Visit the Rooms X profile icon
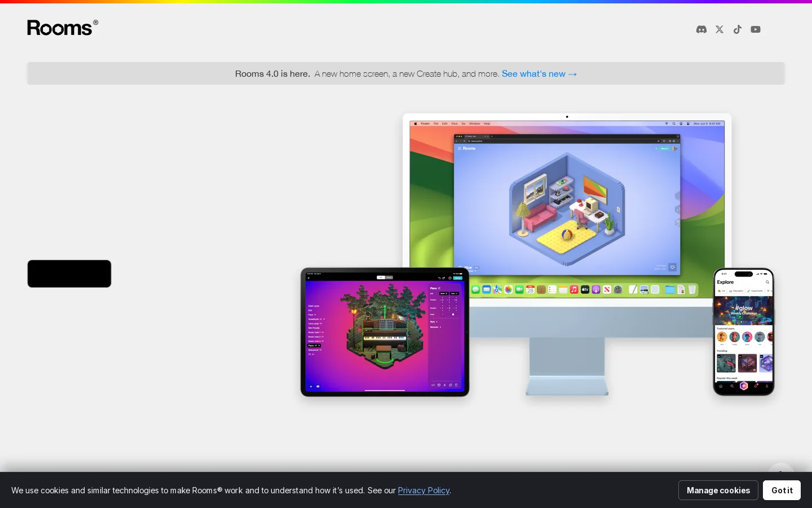Image resolution: width=812 pixels, height=508 pixels. pos(720,29)
